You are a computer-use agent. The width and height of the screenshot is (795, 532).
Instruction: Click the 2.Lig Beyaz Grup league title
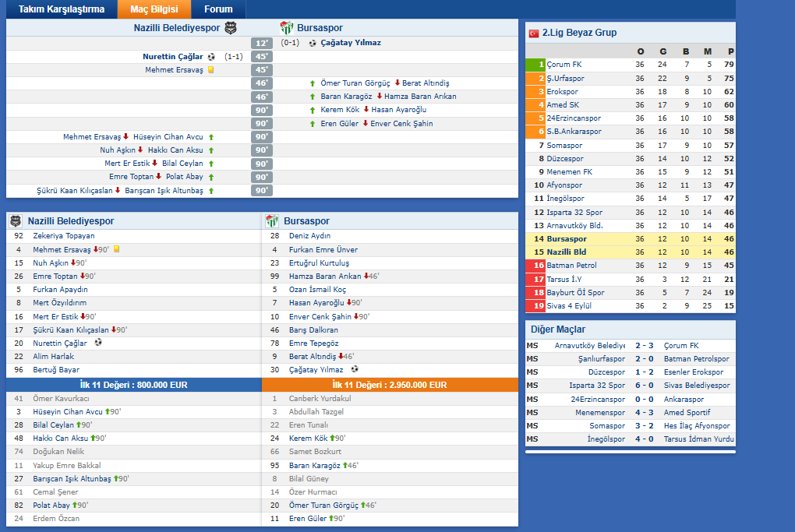(579, 33)
